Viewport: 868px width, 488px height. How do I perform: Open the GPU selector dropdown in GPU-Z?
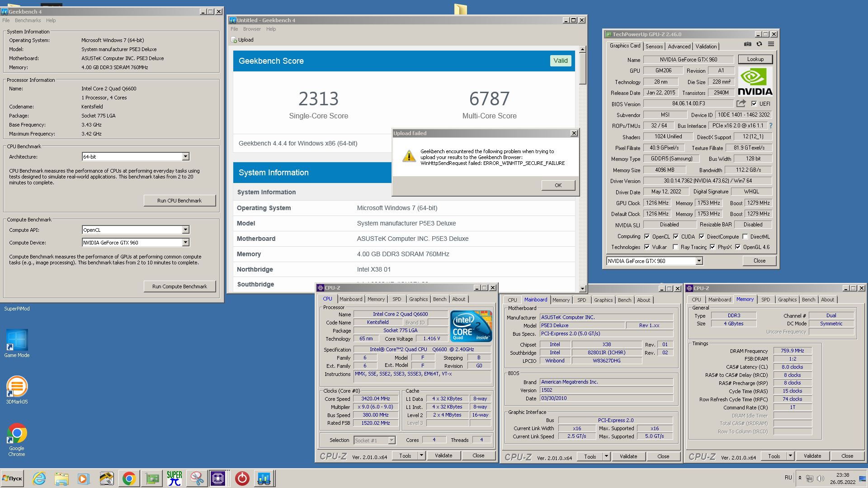coord(699,261)
